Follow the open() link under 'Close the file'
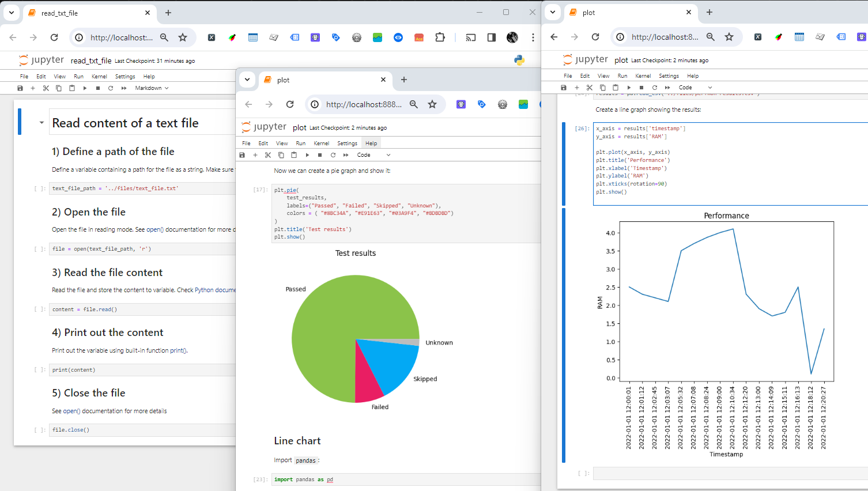This screenshot has height=491, width=868. pos(71,411)
